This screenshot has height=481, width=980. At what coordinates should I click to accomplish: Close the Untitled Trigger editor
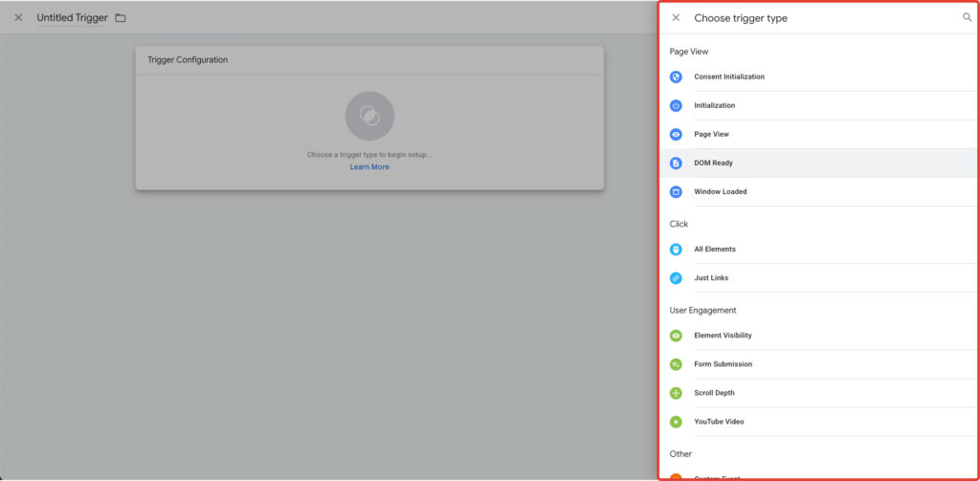coord(18,17)
